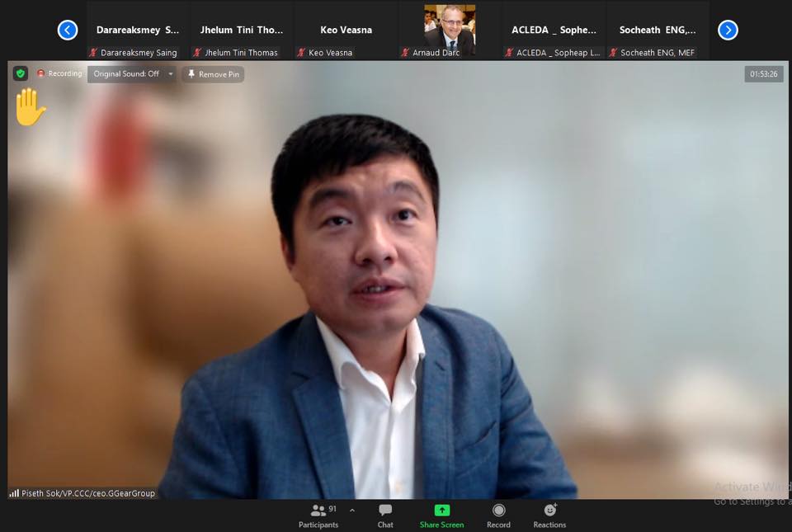The height and width of the screenshot is (532, 792).
Task: Select the ACLEDA _ Sopheap participant tile
Action: click(554, 31)
